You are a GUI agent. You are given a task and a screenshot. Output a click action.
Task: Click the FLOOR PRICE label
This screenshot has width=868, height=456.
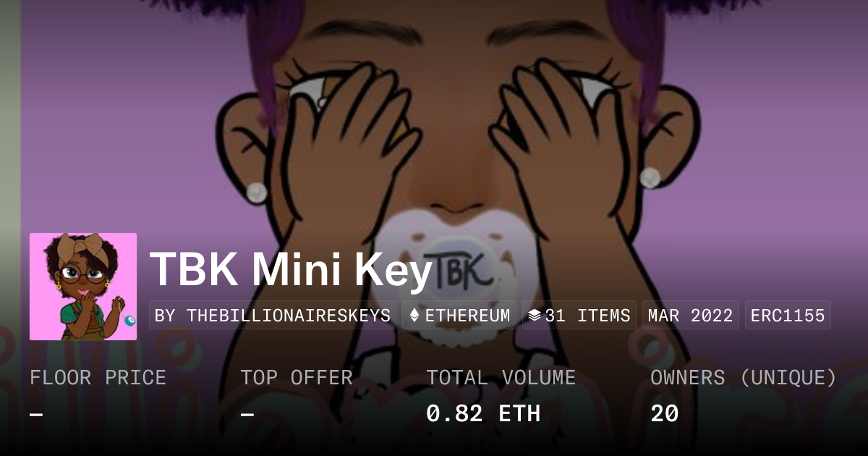(x=98, y=378)
